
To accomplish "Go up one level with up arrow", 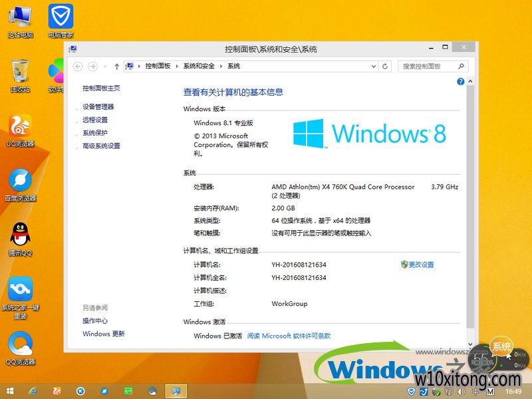I will (117, 66).
